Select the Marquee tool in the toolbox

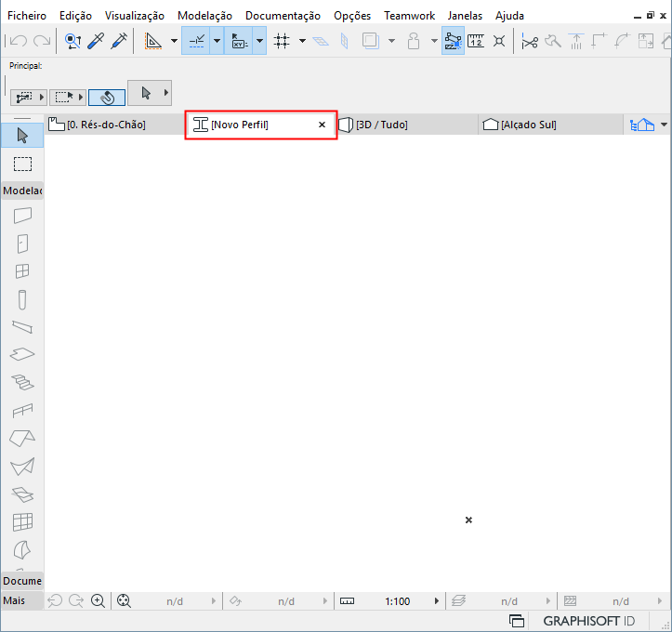[x=22, y=165]
